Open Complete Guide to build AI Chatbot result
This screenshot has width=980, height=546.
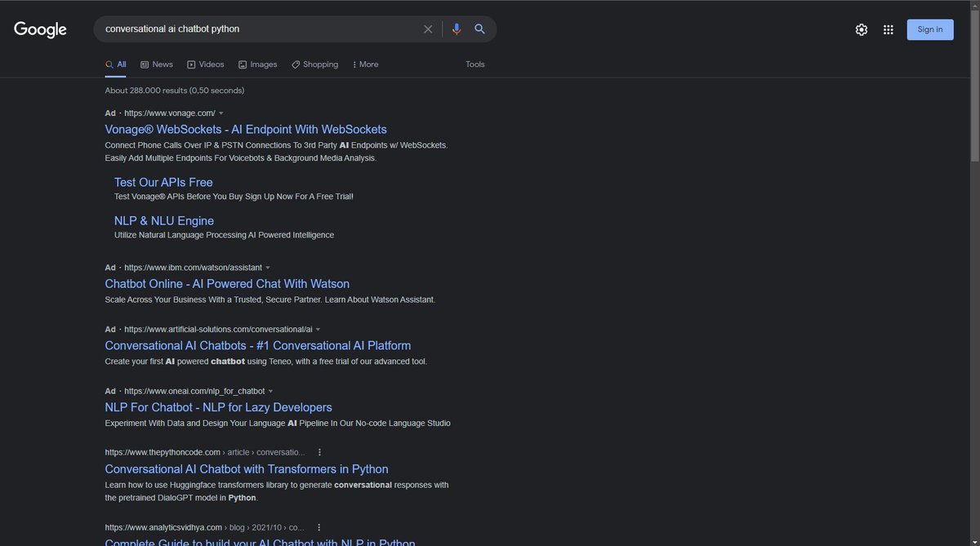tap(261, 542)
